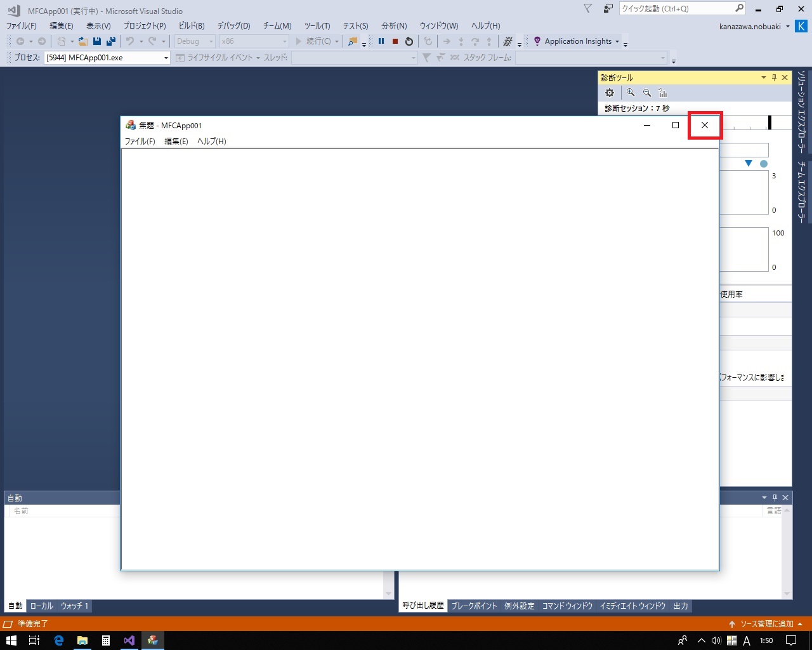
Task: Click the IME A indicator in tray
Action: pyautogui.click(x=747, y=640)
